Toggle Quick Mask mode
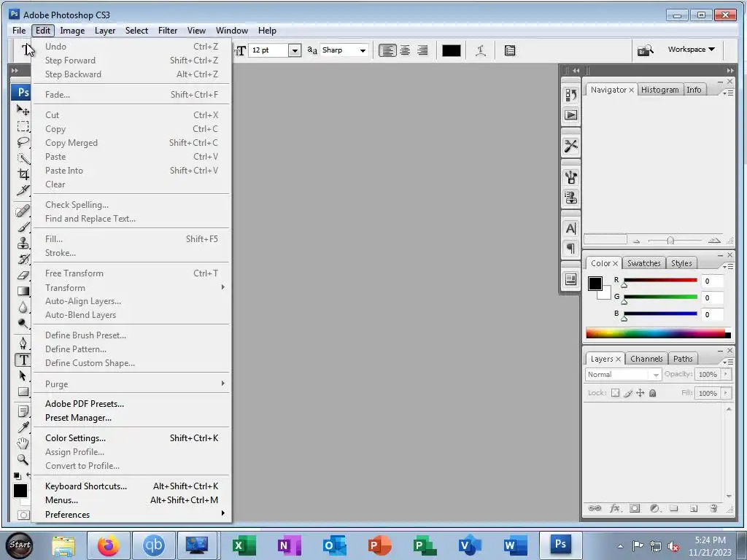The width and height of the screenshot is (747, 560). coord(23,515)
